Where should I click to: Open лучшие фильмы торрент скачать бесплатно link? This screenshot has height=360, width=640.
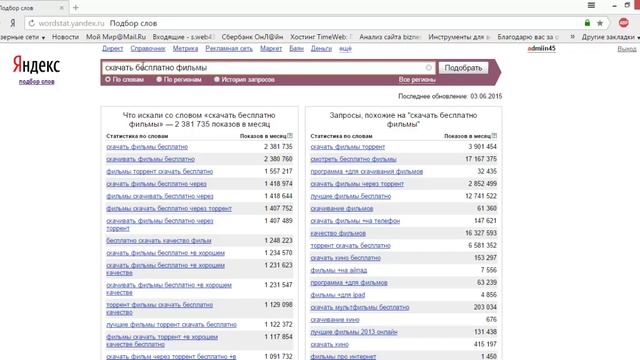(171, 324)
